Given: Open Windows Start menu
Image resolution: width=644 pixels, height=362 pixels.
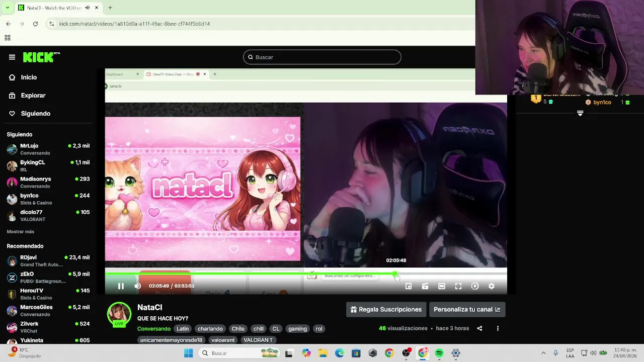Looking at the screenshot, I should [x=189, y=353].
